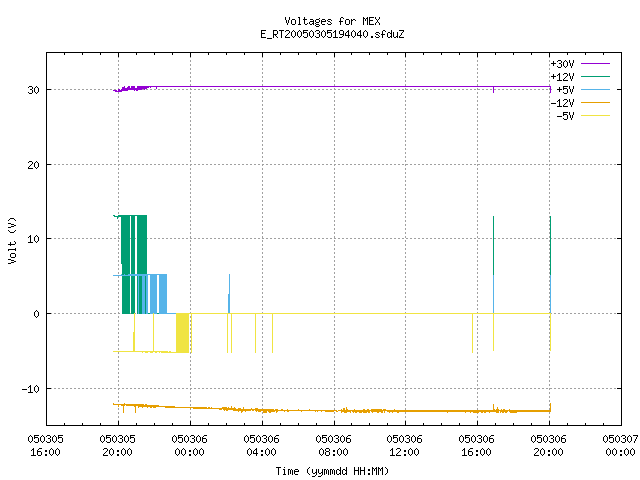
Task: Click the yellow -5V dip after 04:00
Action: [272, 333]
